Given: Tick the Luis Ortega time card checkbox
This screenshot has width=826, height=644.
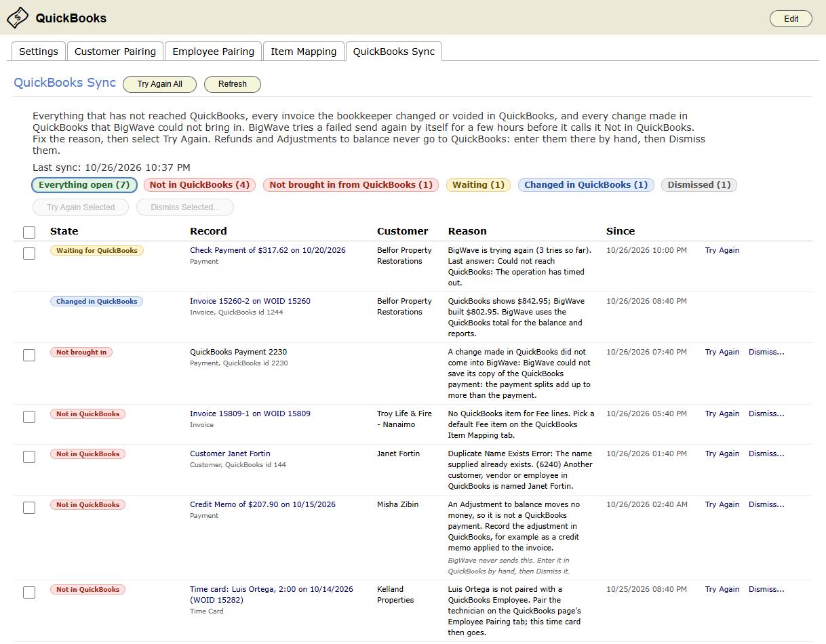Looking at the screenshot, I should (29, 592).
